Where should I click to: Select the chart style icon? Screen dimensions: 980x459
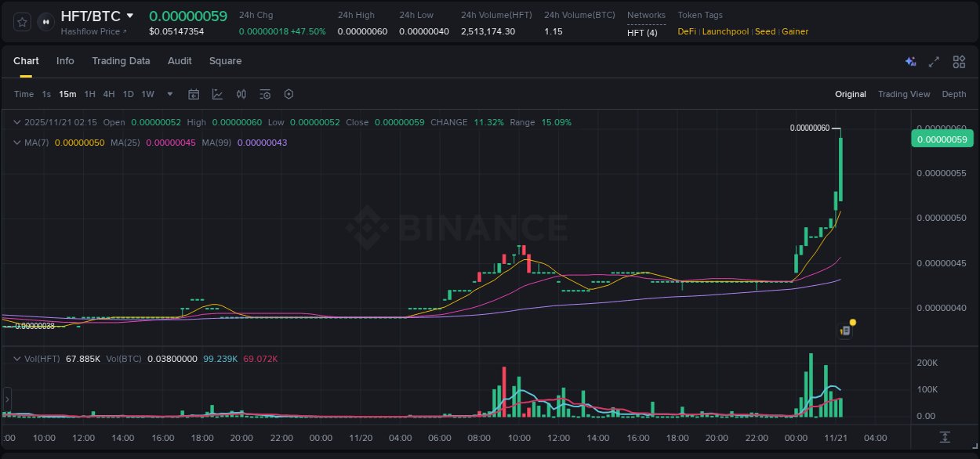coord(217,94)
